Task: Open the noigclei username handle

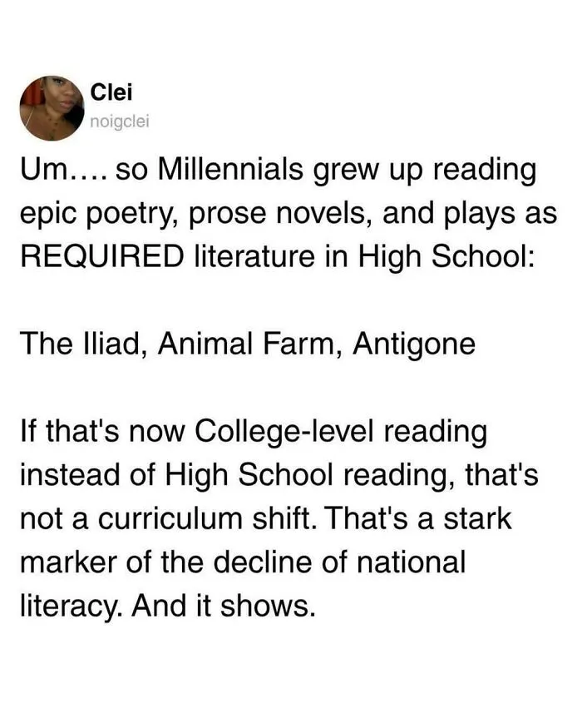Action: click(120, 121)
